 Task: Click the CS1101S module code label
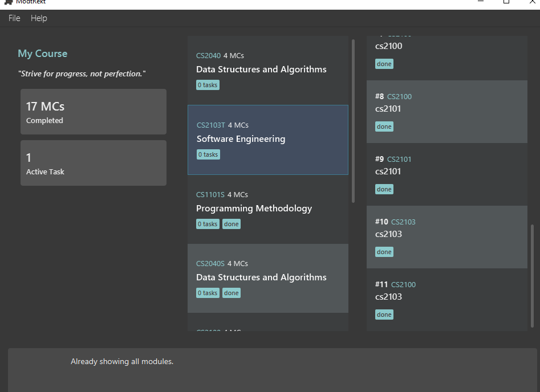click(x=210, y=195)
